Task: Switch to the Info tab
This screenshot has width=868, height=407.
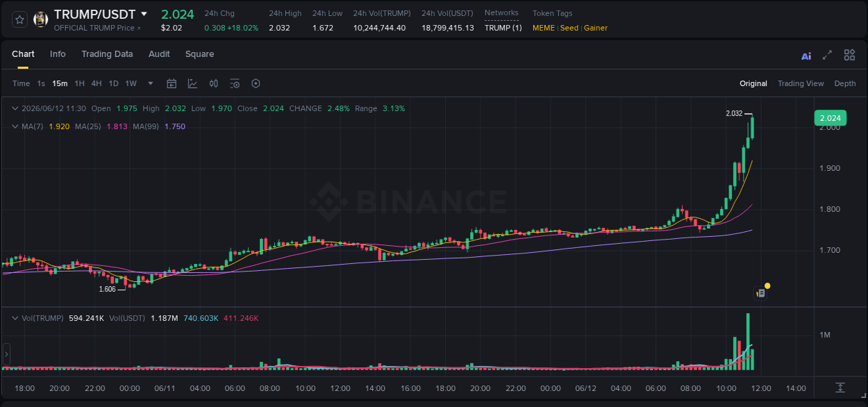Action: (58, 54)
